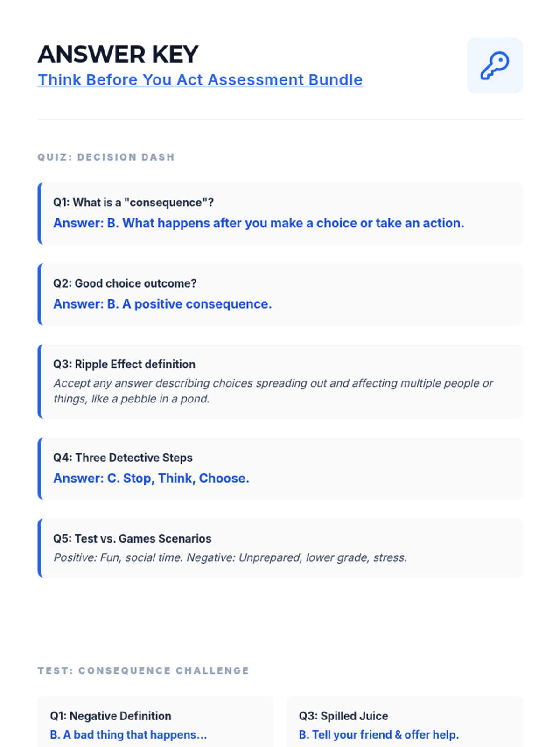Click the key icon in header
The height and width of the screenshot is (747, 560).
tap(495, 66)
